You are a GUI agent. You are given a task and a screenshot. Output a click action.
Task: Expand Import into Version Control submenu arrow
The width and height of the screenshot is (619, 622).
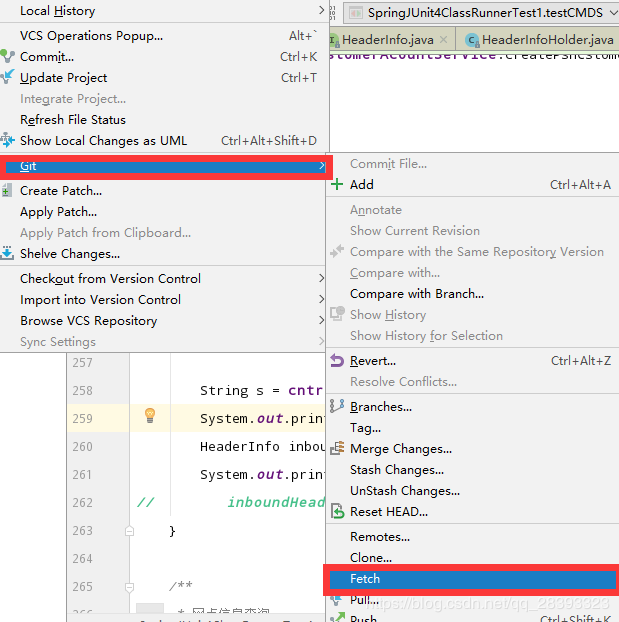click(x=321, y=300)
